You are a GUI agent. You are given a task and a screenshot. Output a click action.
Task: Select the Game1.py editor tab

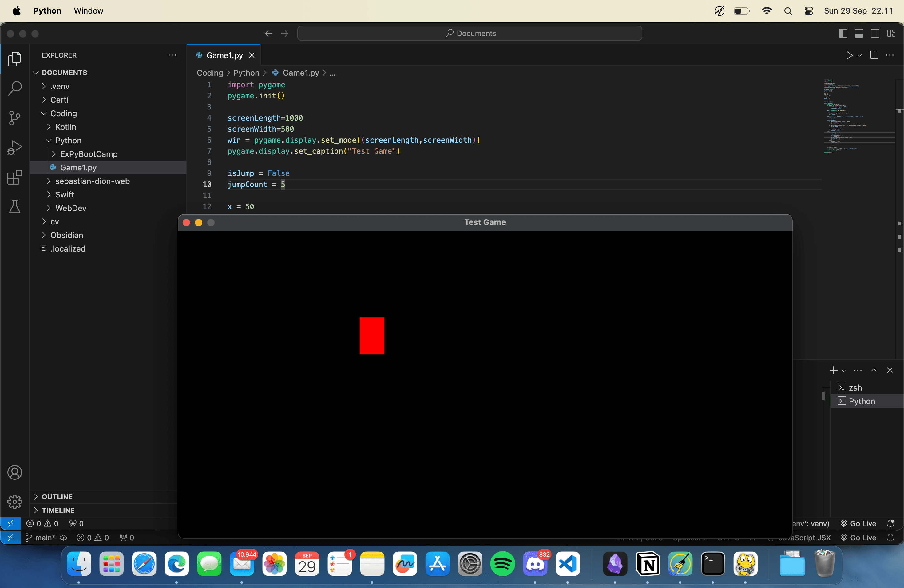pos(224,55)
